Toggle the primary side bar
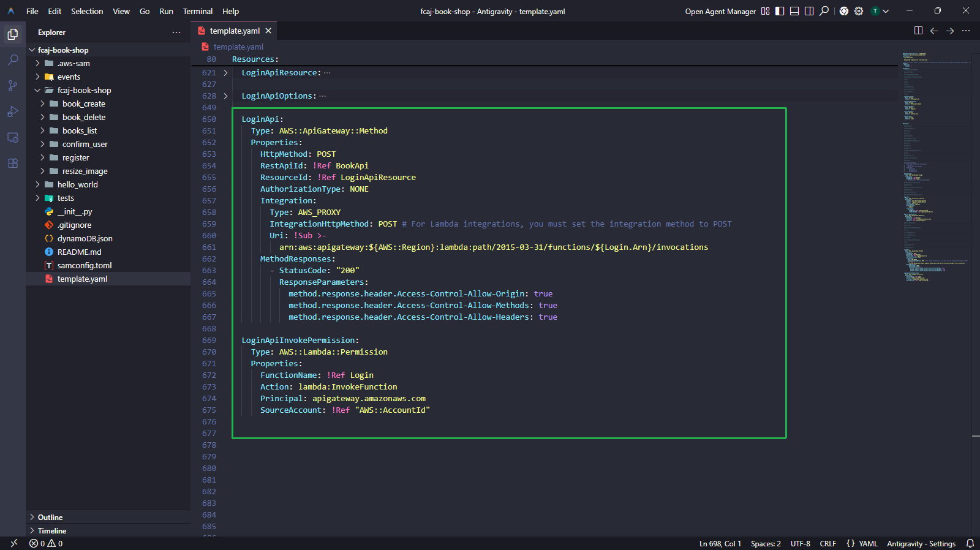Viewport: 980px width, 550px height. click(780, 11)
